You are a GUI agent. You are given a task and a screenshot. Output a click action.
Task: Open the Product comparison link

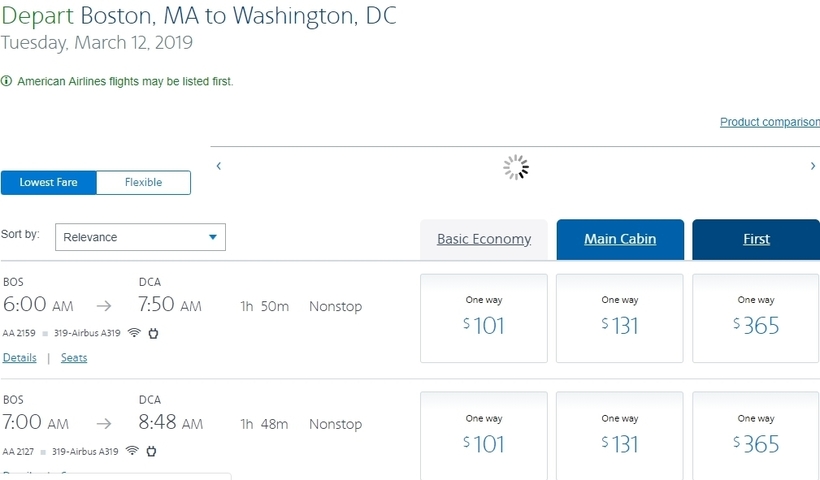770,122
